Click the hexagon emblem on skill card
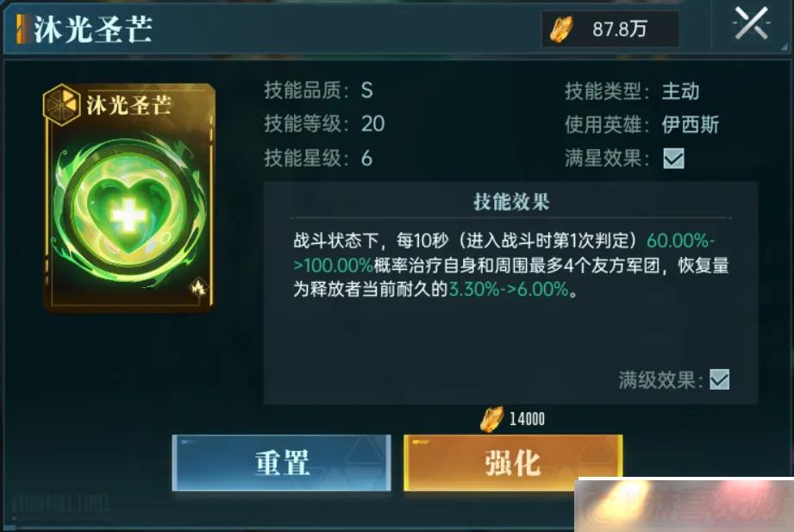The width and height of the screenshot is (794, 532). coord(61,105)
